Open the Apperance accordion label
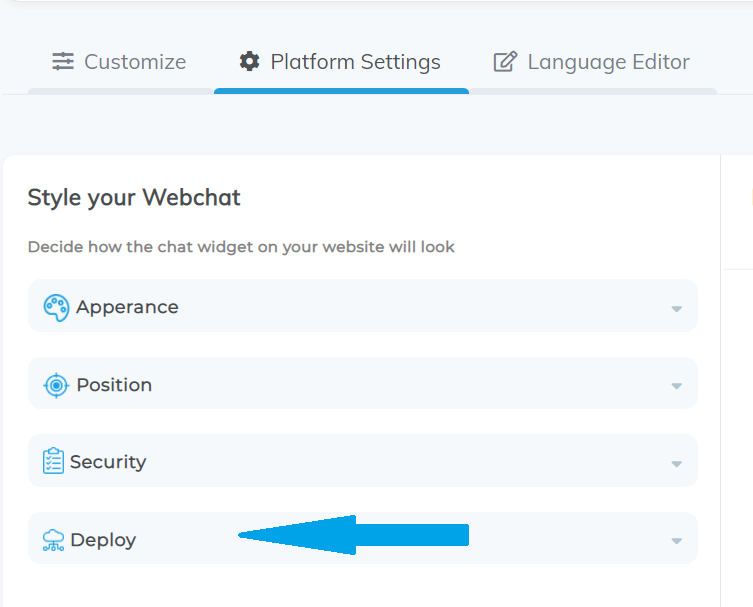 127,307
